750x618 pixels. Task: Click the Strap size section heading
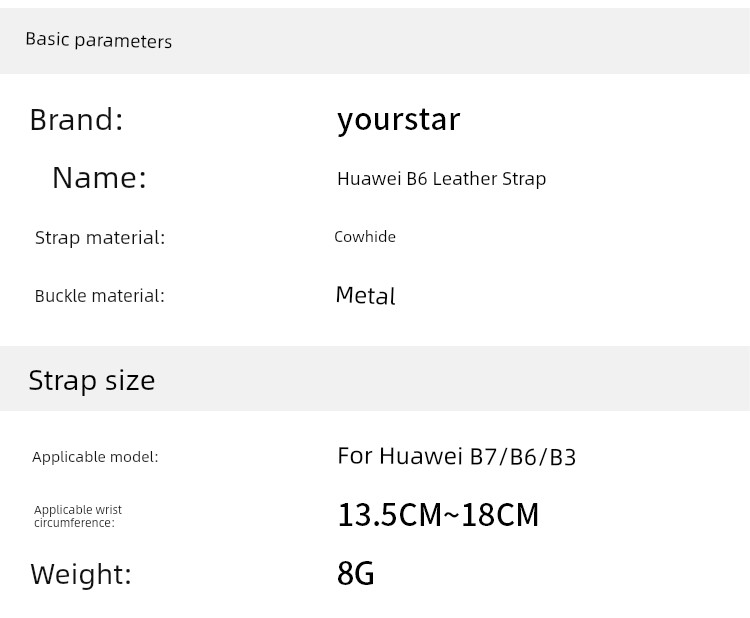92,380
